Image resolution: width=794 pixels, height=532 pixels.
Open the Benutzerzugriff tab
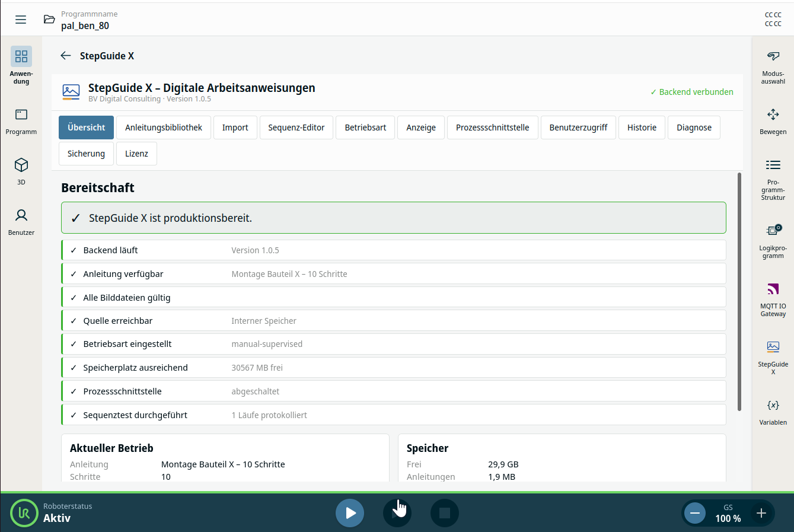pyautogui.click(x=578, y=128)
